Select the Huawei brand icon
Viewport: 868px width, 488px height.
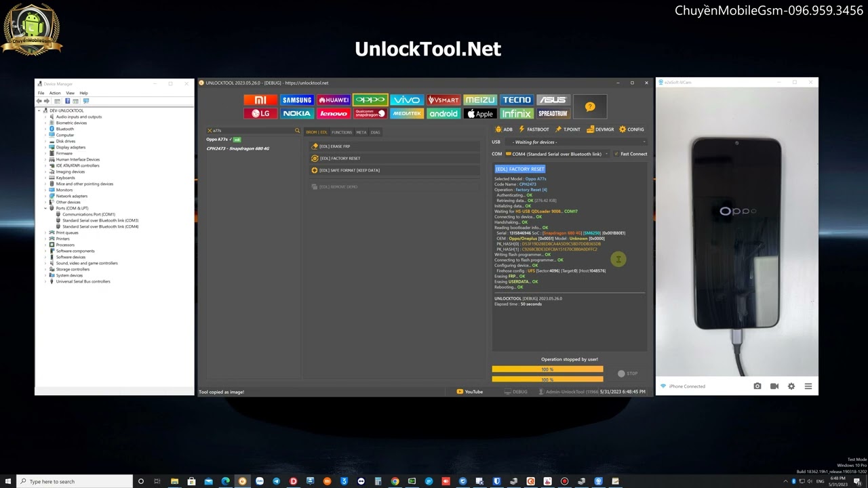pos(334,100)
